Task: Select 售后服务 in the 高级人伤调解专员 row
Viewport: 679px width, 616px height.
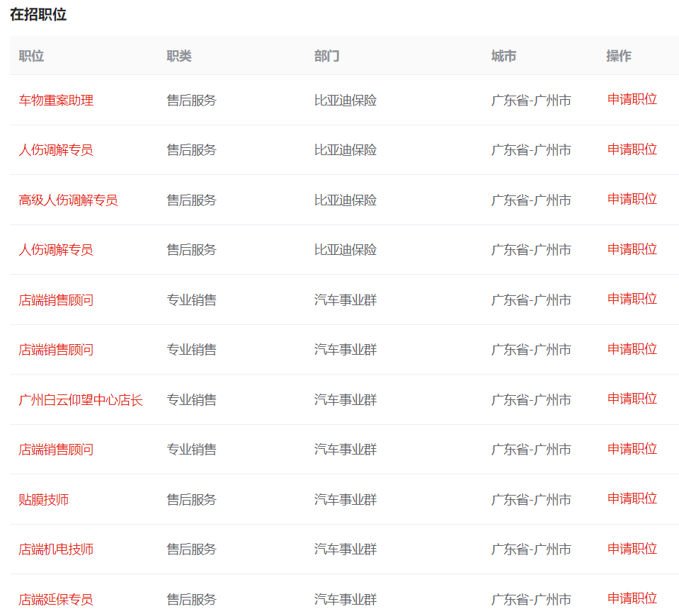Action: [x=191, y=200]
